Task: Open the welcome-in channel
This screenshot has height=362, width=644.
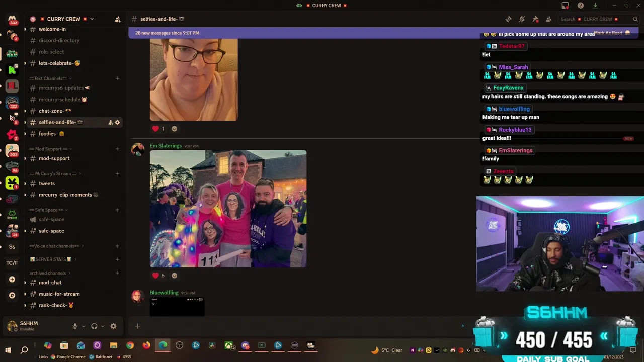Action: 52,29
